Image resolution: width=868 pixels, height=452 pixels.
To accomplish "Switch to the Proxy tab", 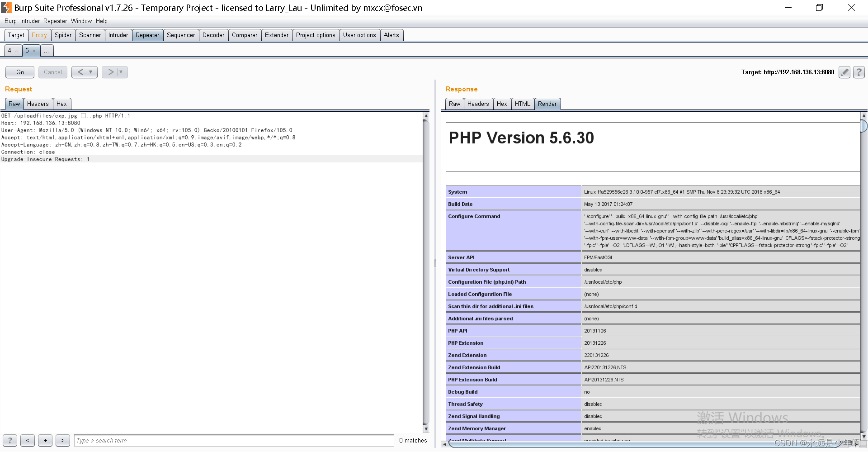I will (x=39, y=35).
